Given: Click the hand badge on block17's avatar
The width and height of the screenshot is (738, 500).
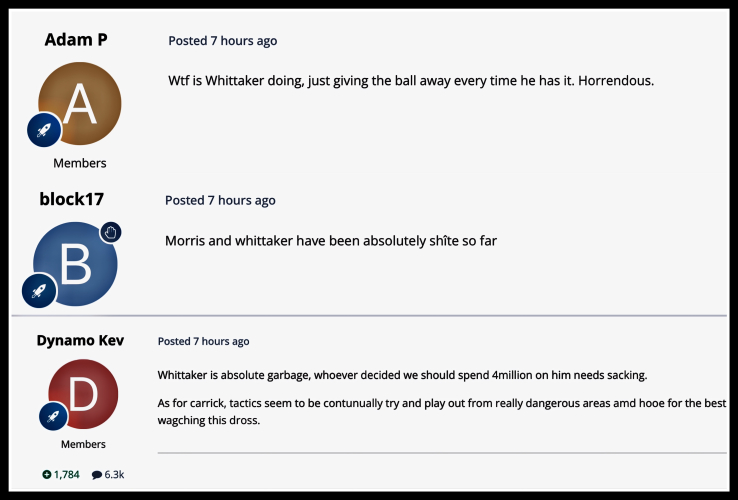Looking at the screenshot, I should [111, 232].
